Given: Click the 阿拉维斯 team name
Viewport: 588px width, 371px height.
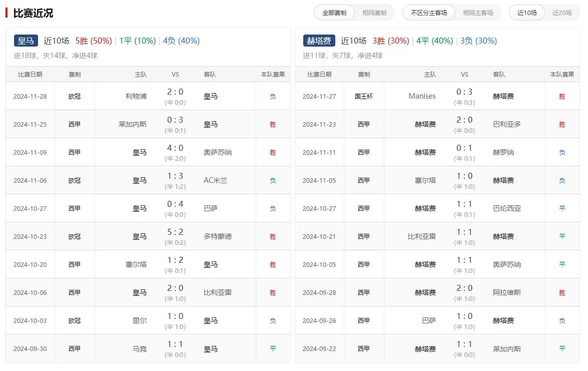Looking at the screenshot, I should pyautogui.click(x=506, y=292).
